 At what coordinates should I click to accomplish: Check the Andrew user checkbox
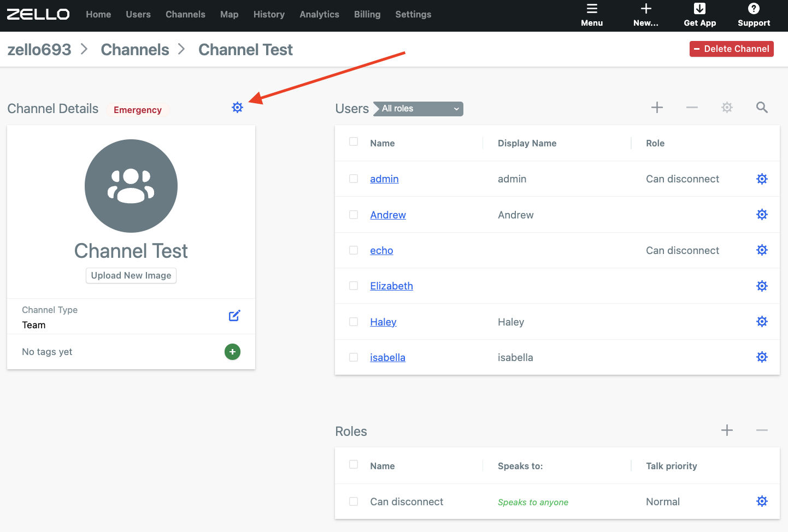pyautogui.click(x=354, y=215)
